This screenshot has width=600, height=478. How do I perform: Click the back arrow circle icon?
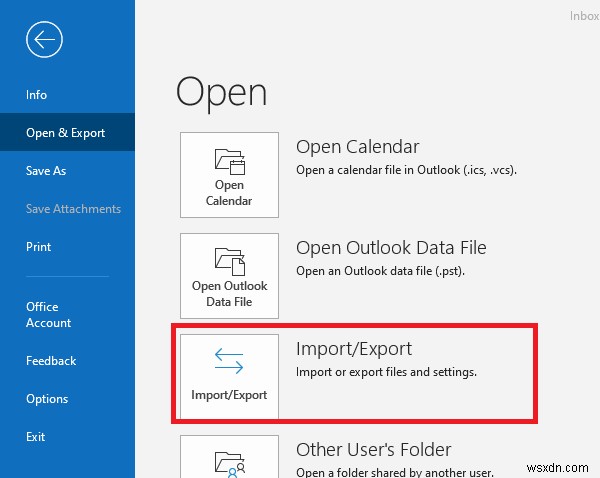pyautogui.click(x=44, y=39)
